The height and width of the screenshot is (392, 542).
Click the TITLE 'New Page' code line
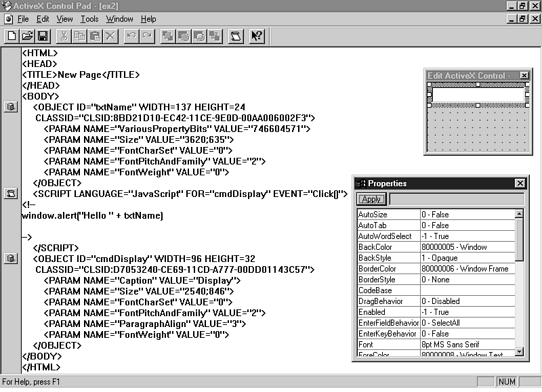[x=81, y=74]
